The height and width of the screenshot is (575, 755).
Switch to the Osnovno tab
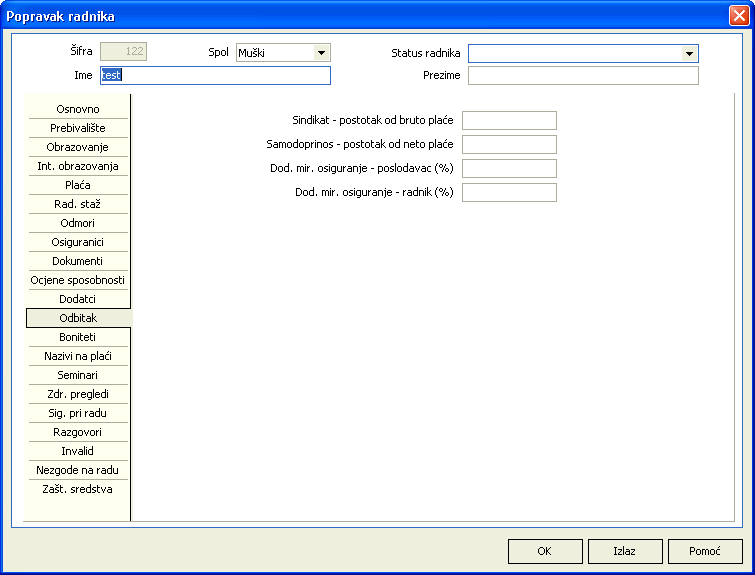tap(77, 109)
